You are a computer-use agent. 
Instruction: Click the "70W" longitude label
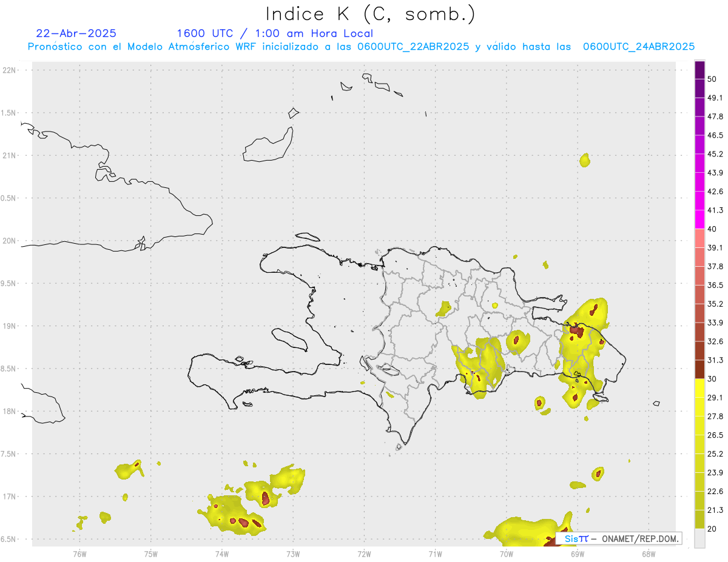pos(506,554)
